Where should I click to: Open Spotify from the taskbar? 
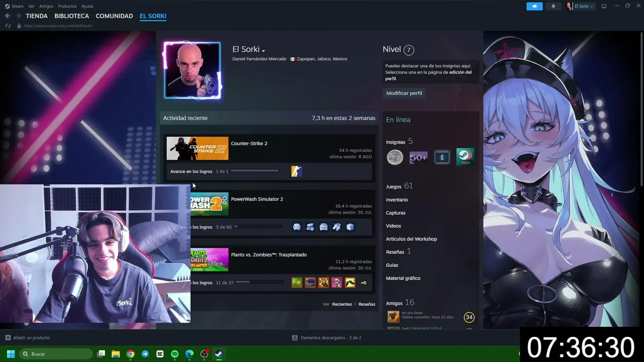(175, 354)
